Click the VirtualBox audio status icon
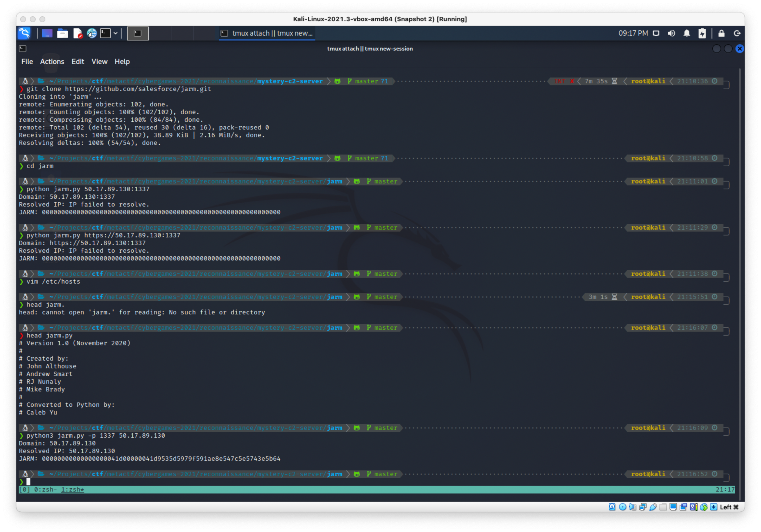761x532 pixels. (x=632, y=507)
